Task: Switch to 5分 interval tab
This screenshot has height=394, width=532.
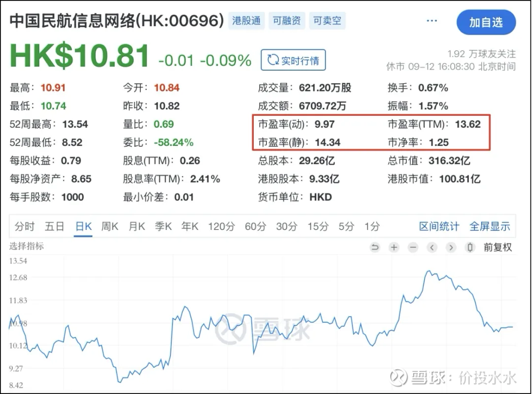Action: coord(346,226)
